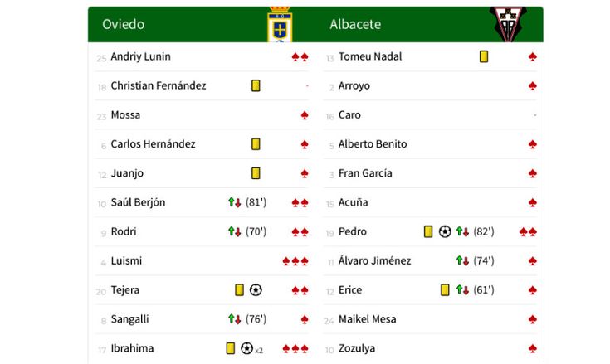Click Tomeu Nadal's yellow card icon

coord(484,56)
